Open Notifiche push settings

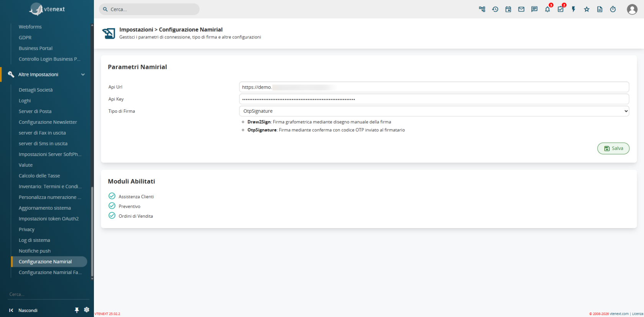[x=35, y=251]
